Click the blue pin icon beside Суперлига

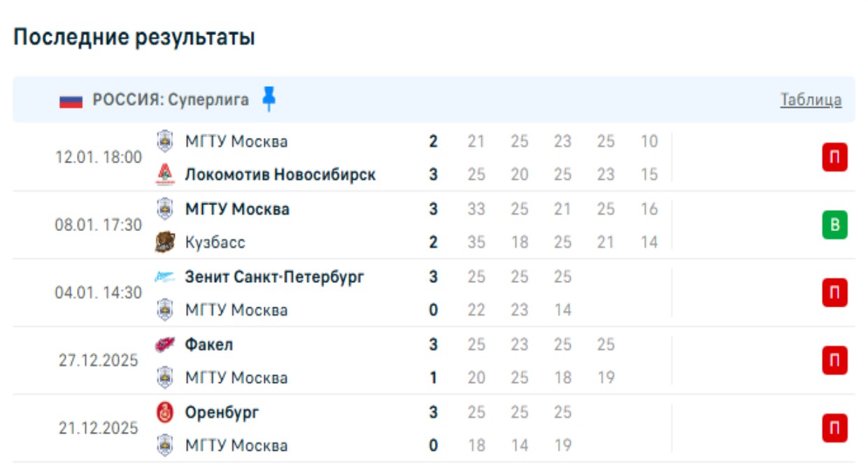click(x=269, y=99)
